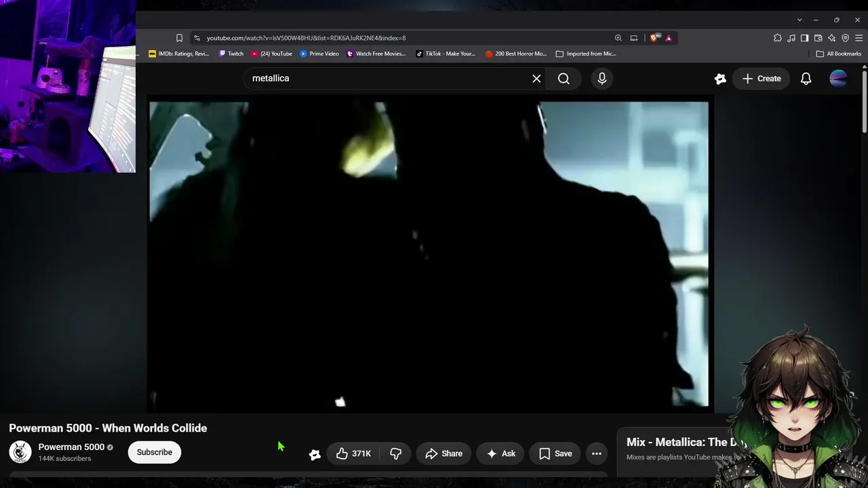
Task: Click the 144K subscribers text
Action: (64, 459)
